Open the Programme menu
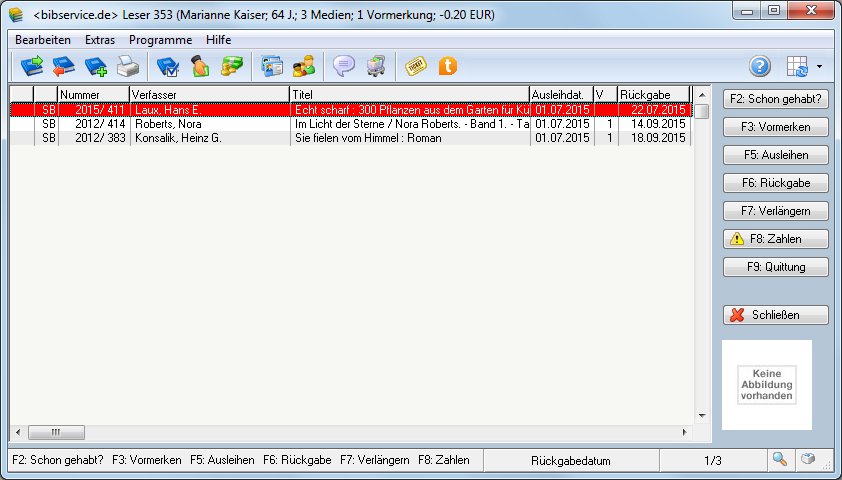 [160, 40]
